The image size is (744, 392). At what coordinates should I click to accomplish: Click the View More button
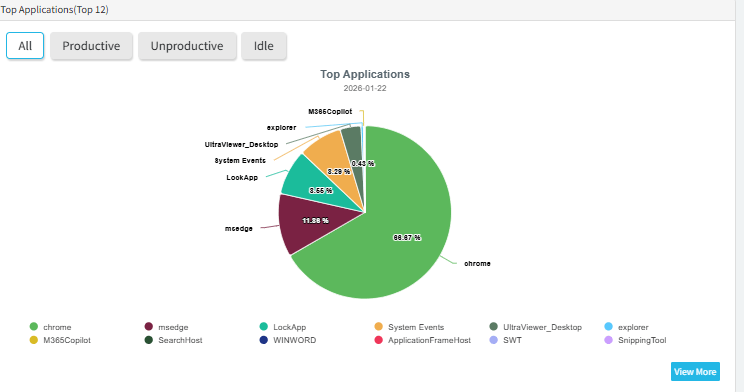tap(695, 372)
